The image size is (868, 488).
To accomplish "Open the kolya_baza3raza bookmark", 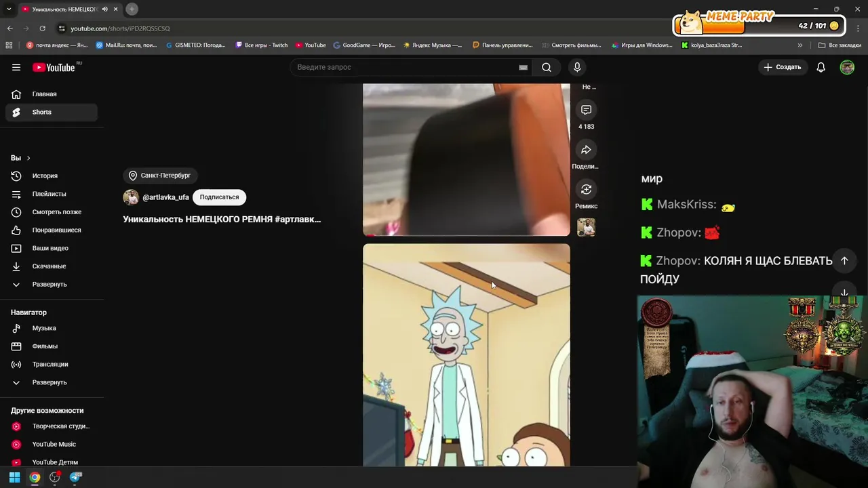I will [x=712, y=45].
